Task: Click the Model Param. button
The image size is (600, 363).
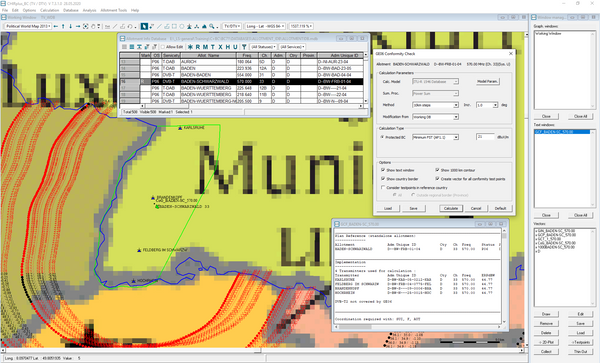Action: pos(488,81)
